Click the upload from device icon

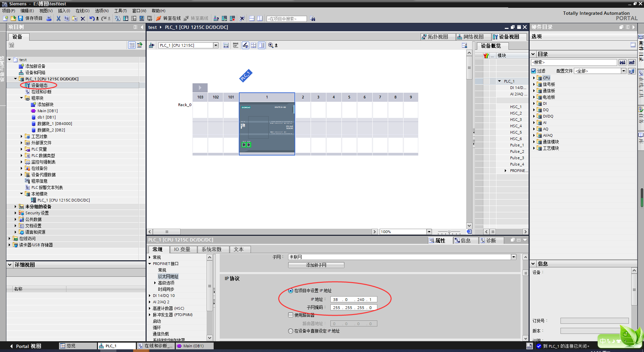(133, 18)
